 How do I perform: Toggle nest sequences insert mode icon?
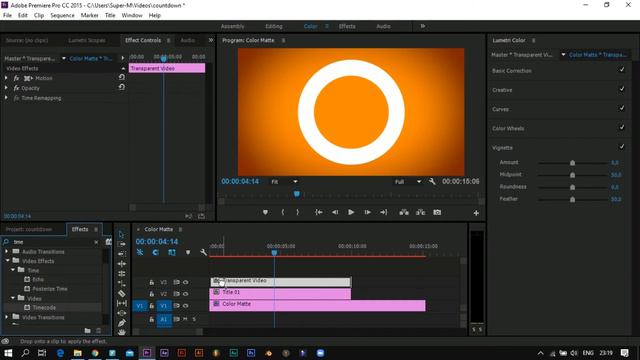[x=140, y=252]
